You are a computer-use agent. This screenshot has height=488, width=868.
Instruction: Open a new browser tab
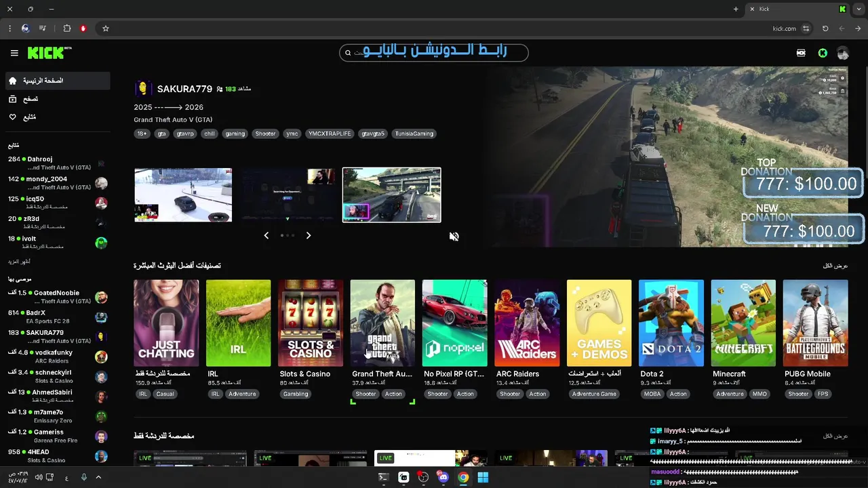click(736, 9)
